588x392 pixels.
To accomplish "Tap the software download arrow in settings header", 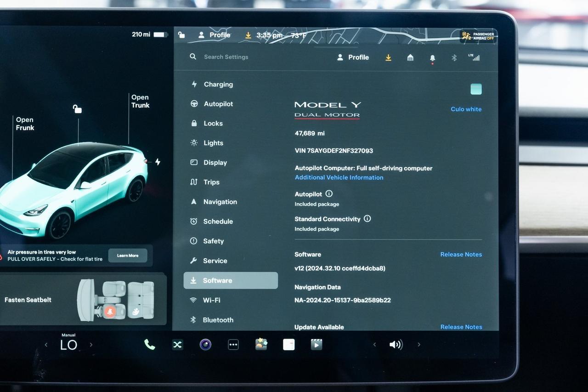I will (388, 57).
